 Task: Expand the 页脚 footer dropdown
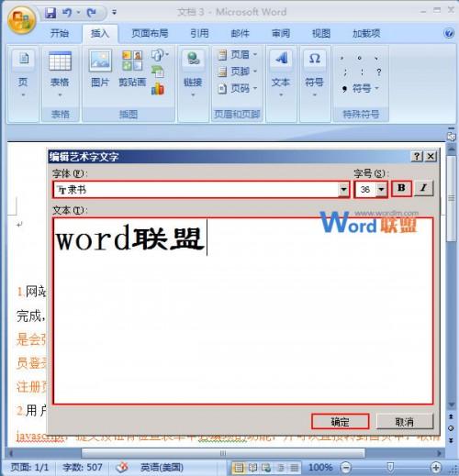pos(237,72)
